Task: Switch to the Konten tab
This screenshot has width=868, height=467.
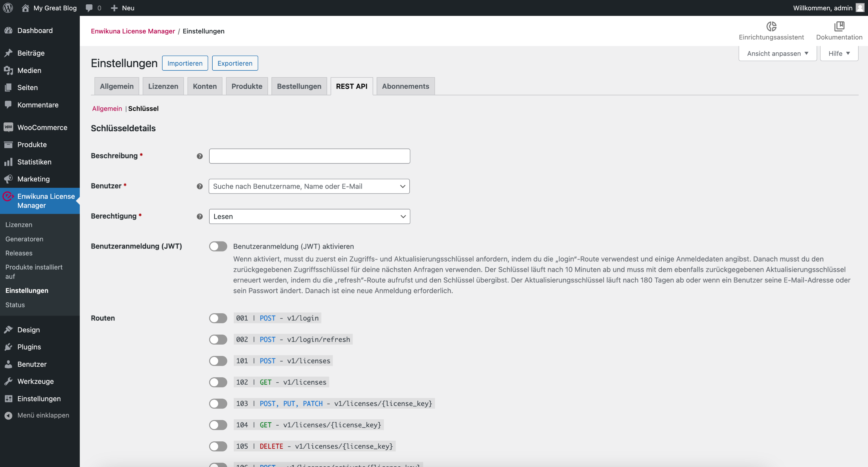Action: tap(205, 86)
